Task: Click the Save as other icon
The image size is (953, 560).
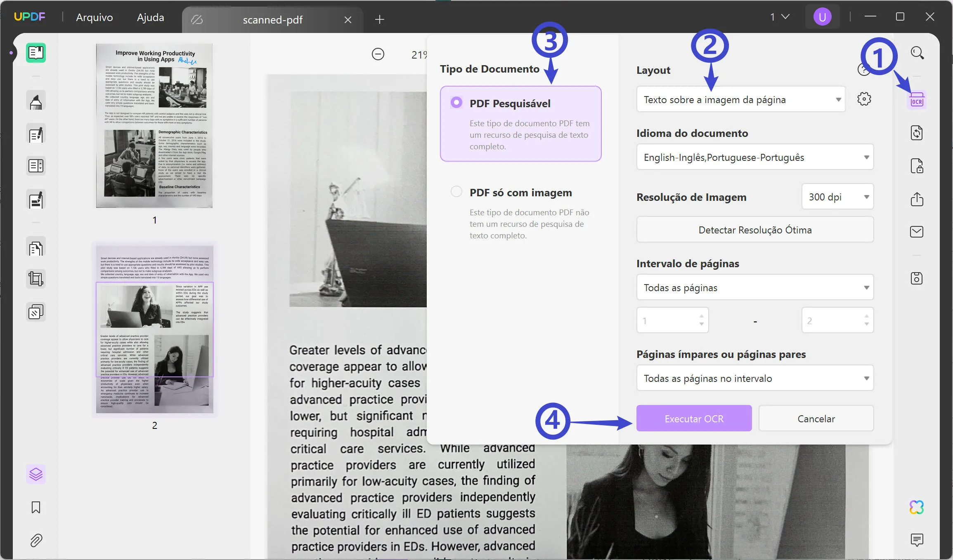Action: point(917,278)
